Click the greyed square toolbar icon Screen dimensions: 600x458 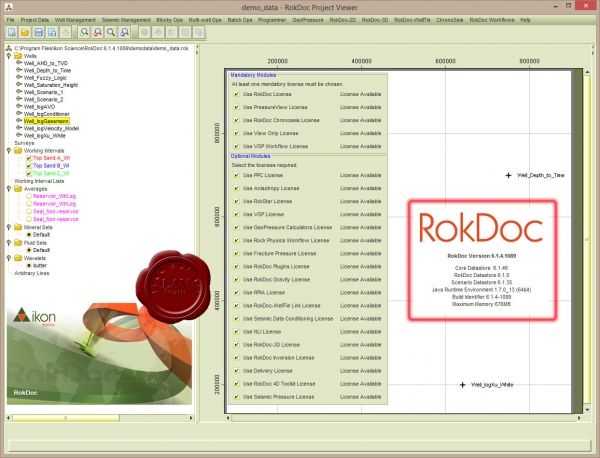[185, 33]
